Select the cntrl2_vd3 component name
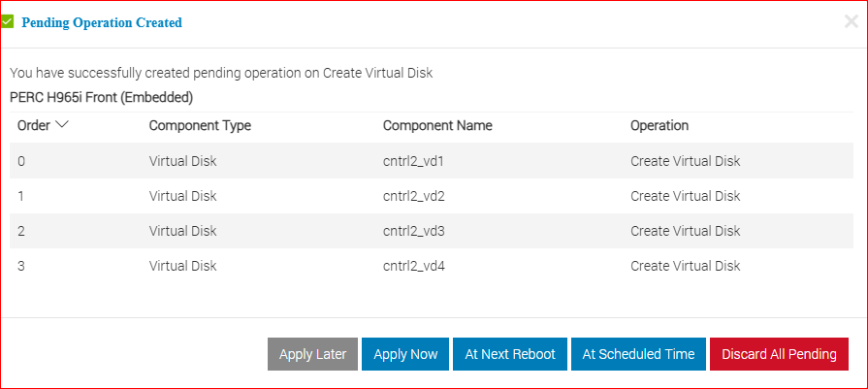Image resolution: width=868 pixels, height=389 pixels. pos(414,231)
